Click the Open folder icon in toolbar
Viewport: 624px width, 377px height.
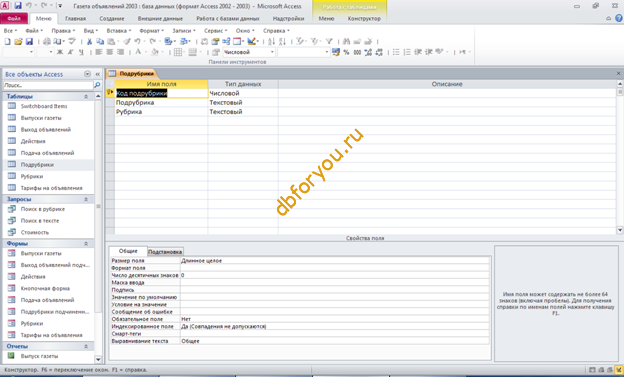point(18,41)
